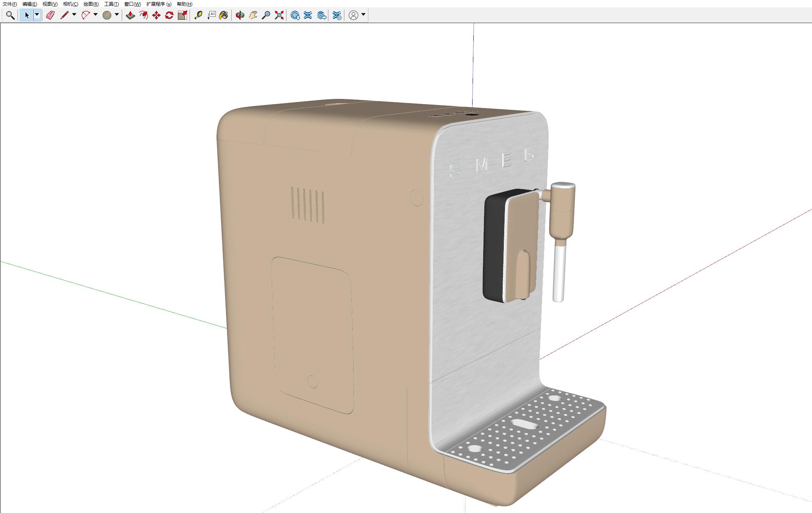Select the arrow Select tool
The image size is (812, 513).
(x=27, y=15)
